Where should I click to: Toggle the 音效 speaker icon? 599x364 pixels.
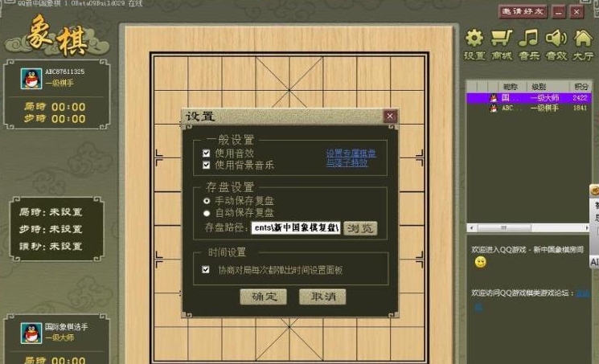click(x=556, y=45)
